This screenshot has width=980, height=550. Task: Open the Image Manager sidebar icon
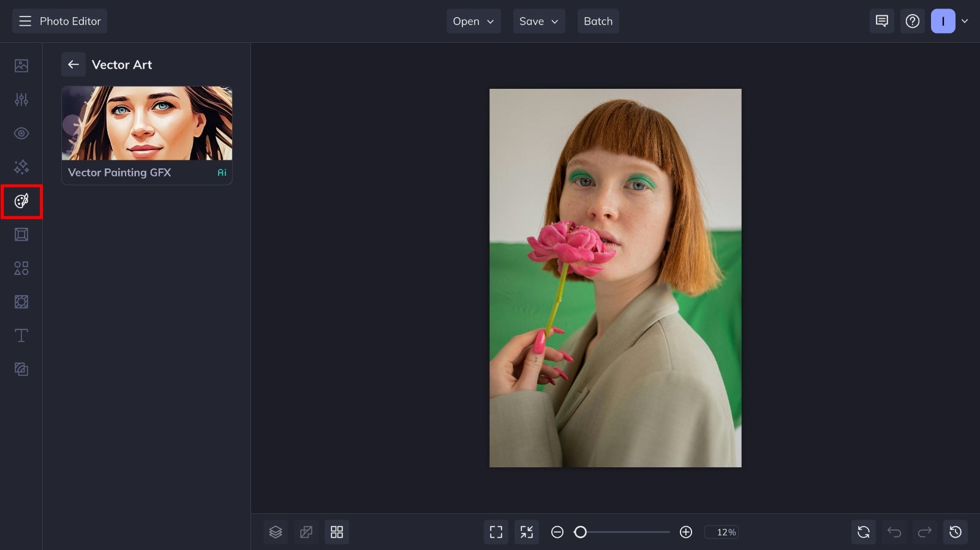click(x=21, y=66)
